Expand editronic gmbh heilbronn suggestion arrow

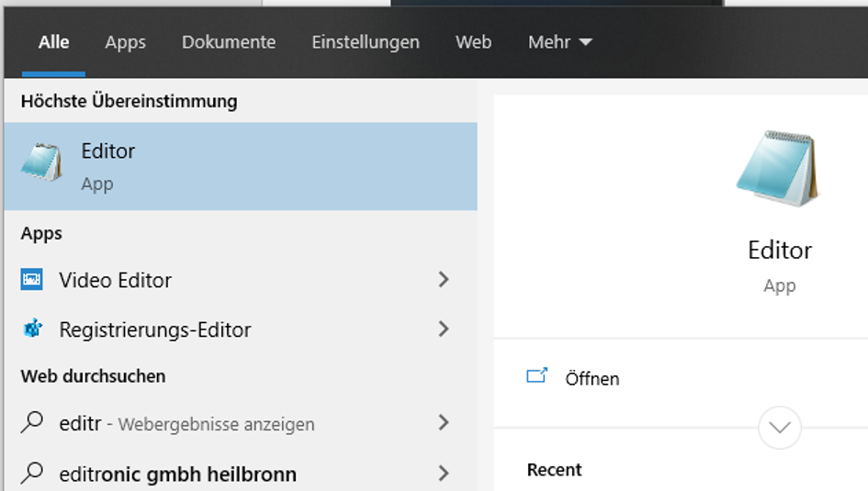point(444,474)
